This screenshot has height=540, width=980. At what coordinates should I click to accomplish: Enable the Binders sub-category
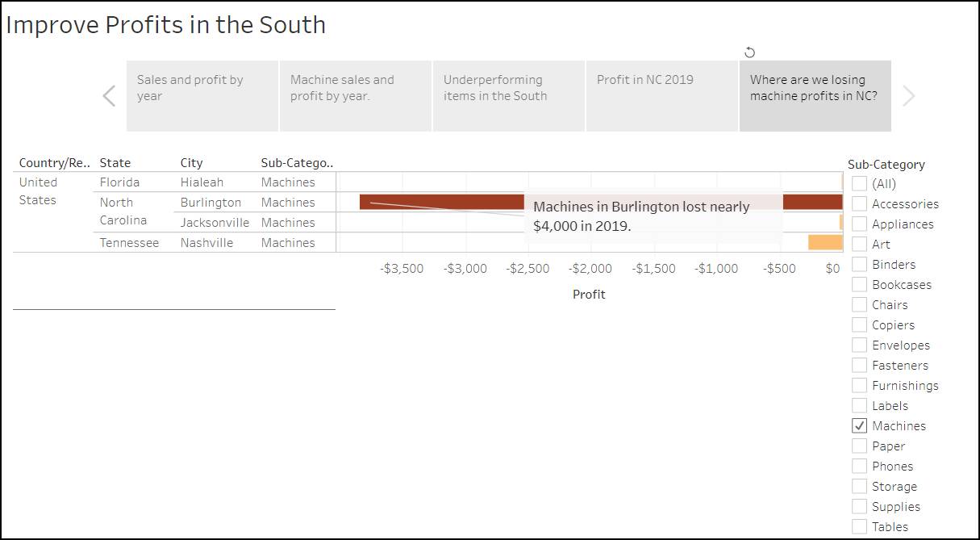pyautogui.click(x=860, y=264)
